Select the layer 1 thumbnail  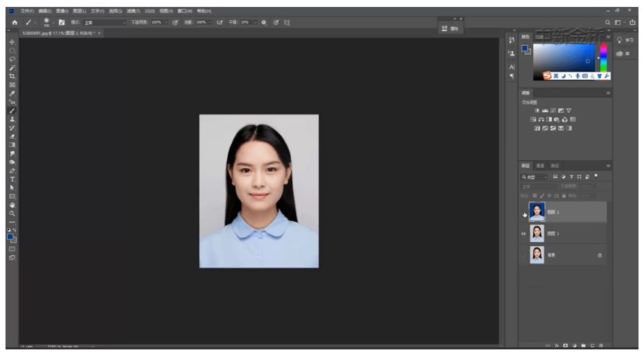537,233
